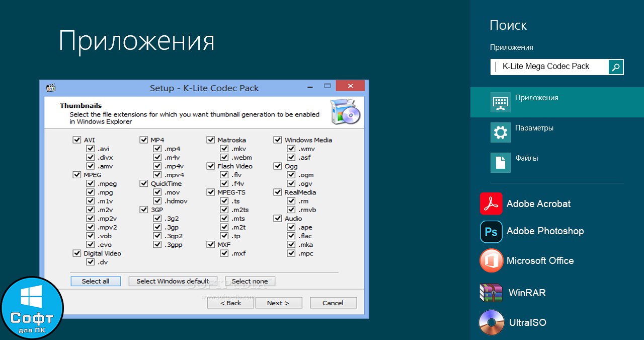Uncheck the .vob checkbox
Screen dimensions: 644x340
coord(90,236)
